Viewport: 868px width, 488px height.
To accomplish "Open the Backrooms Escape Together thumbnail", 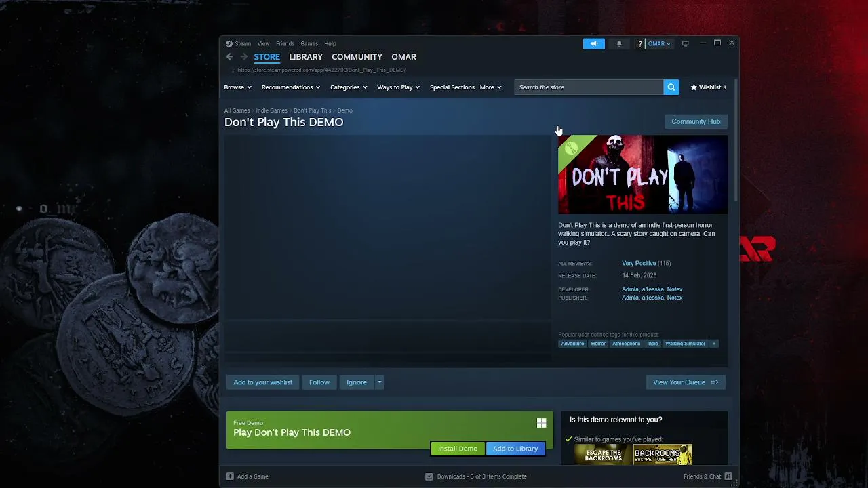I will [x=663, y=455].
